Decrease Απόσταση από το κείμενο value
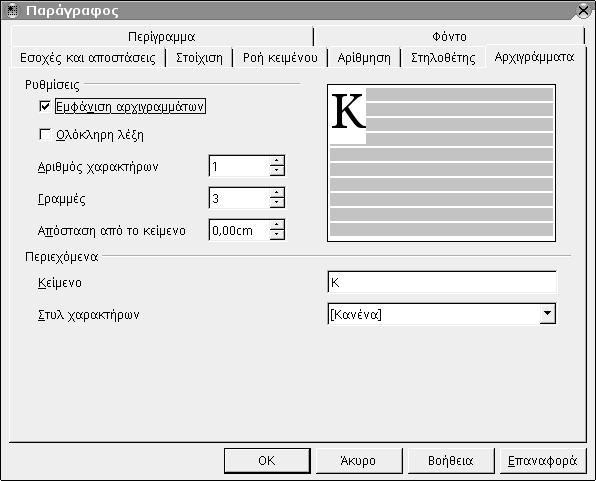 [277, 235]
